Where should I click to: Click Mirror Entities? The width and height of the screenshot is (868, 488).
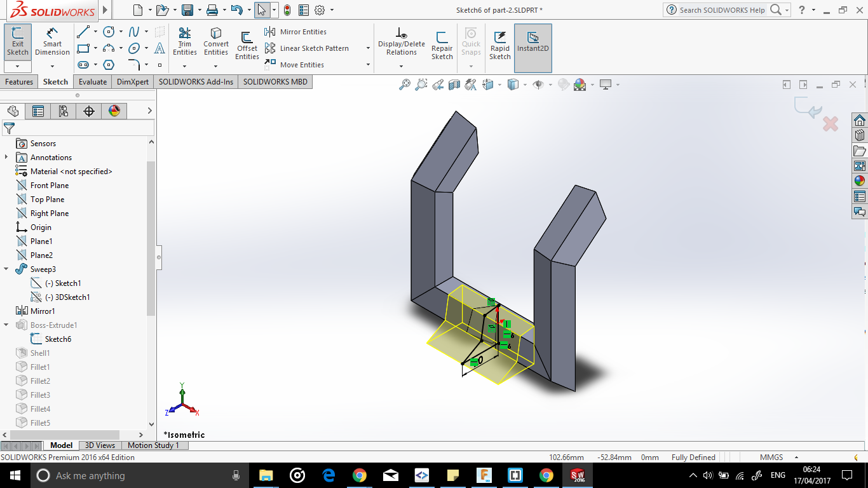(x=295, y=32)
